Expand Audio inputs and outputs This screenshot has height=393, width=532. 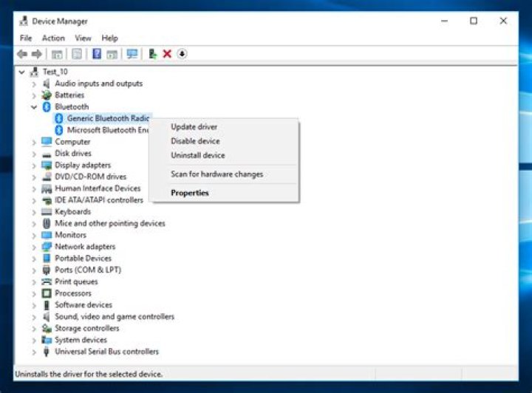34,83
